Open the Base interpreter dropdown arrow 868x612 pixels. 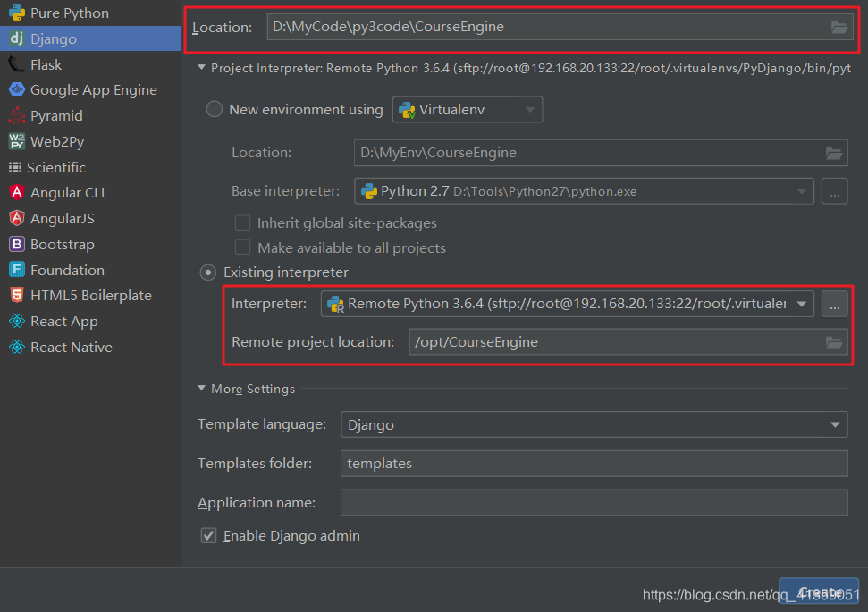[x=801, y=191]
